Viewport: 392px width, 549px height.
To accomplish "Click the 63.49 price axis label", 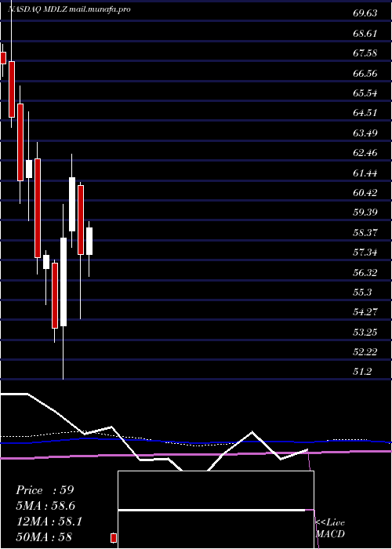I will pyautogui.click(x=365, y=133).
